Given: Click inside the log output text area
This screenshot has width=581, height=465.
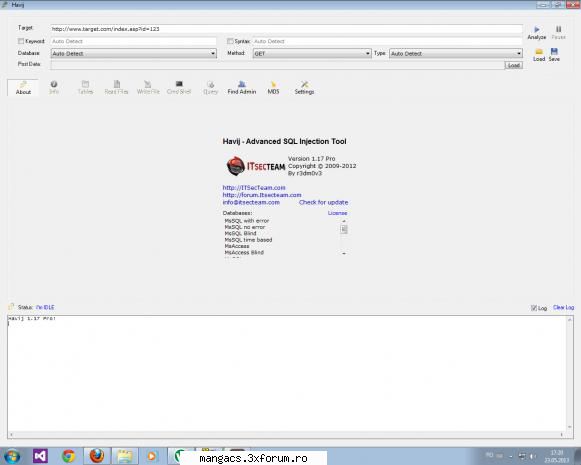Looking at the screenshot, I should click(287, 373).
